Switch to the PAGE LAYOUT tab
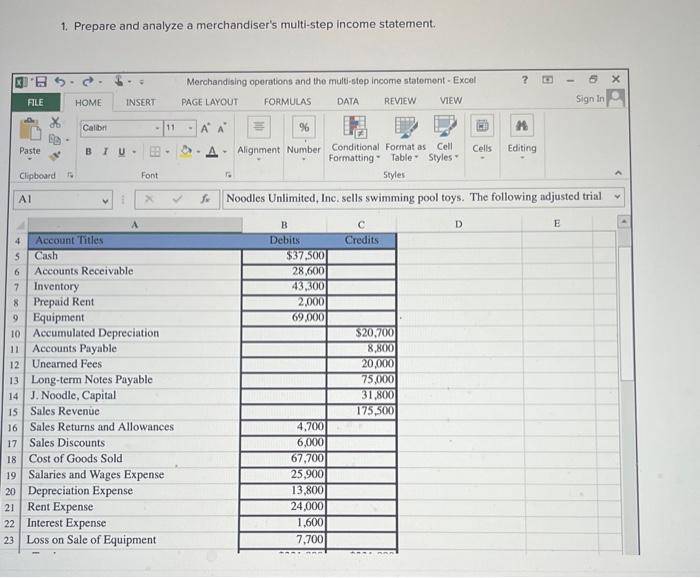Viewport: 700px width, 578px height. click(209, 102)
